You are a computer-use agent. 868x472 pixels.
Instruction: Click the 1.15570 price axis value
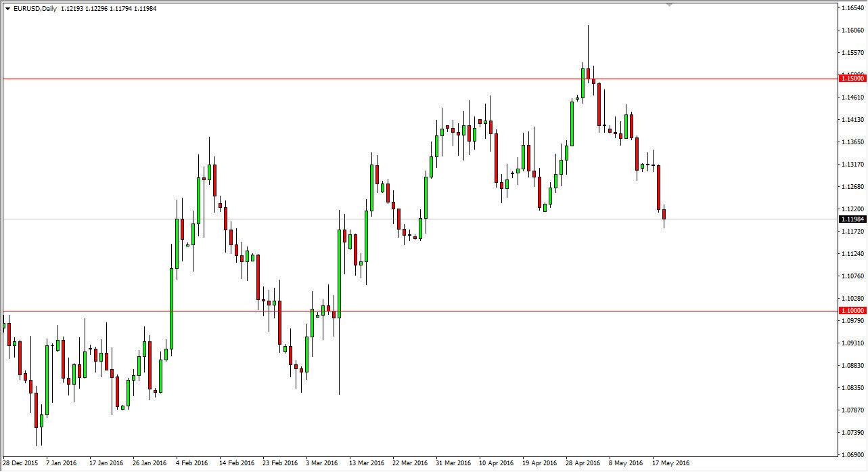(852, 53)
